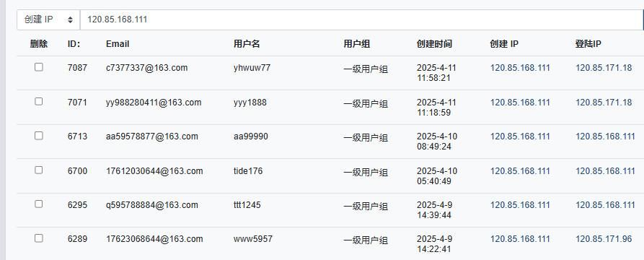
Task: Click the Email column header
Action: pyautogui.click(x=118, y=44)
